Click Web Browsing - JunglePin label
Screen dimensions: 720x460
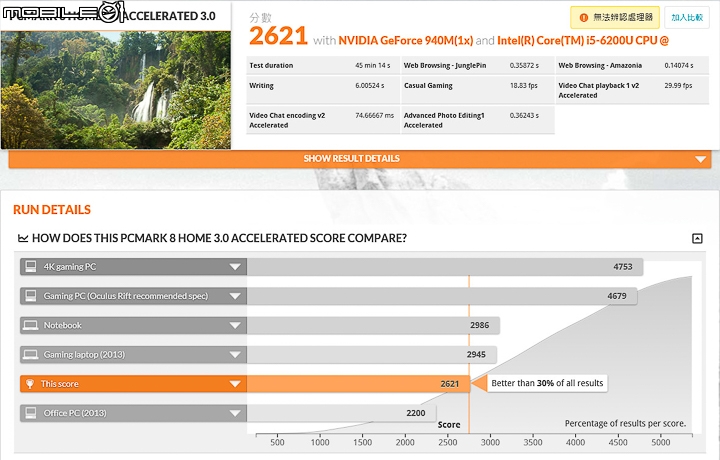[445, 65]
